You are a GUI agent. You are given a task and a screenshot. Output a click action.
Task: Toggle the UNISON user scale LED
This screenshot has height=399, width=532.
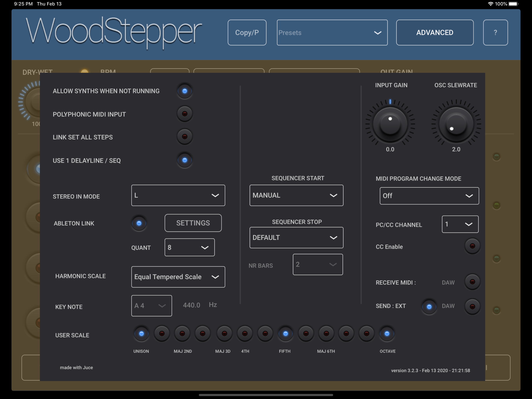[141, 334]
